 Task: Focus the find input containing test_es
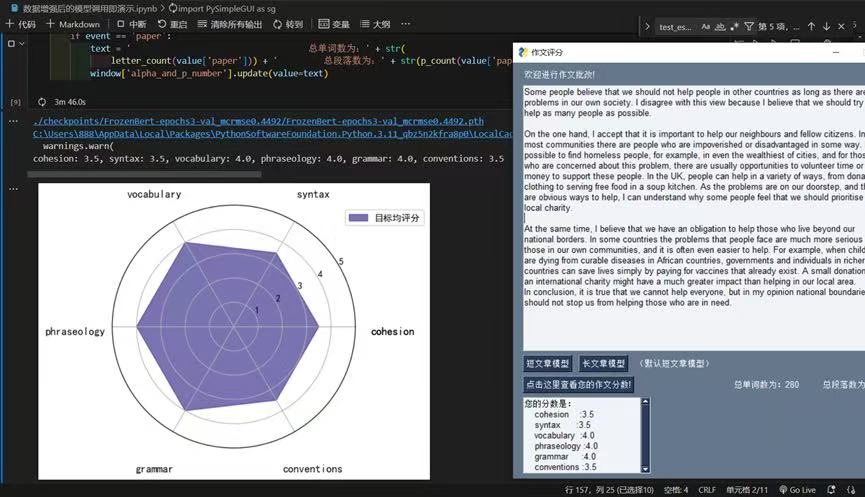point(675,26)
